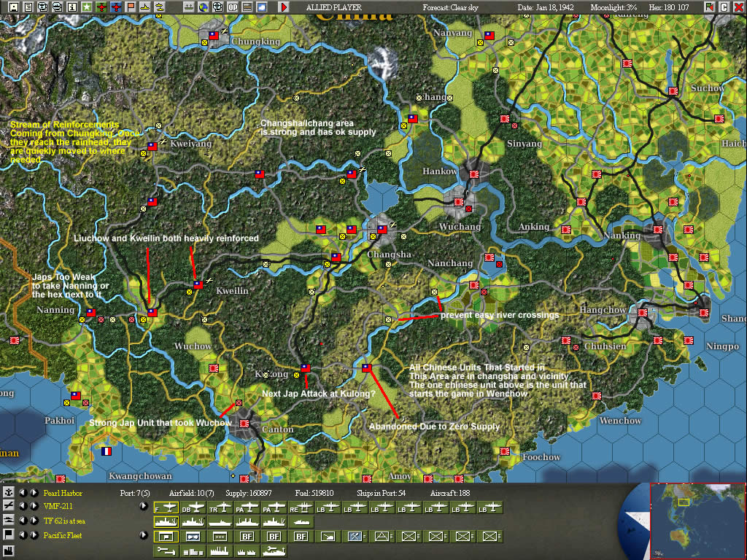
Task: Open the 'TF 62 is at sea' link
Action: click(64, 521)
